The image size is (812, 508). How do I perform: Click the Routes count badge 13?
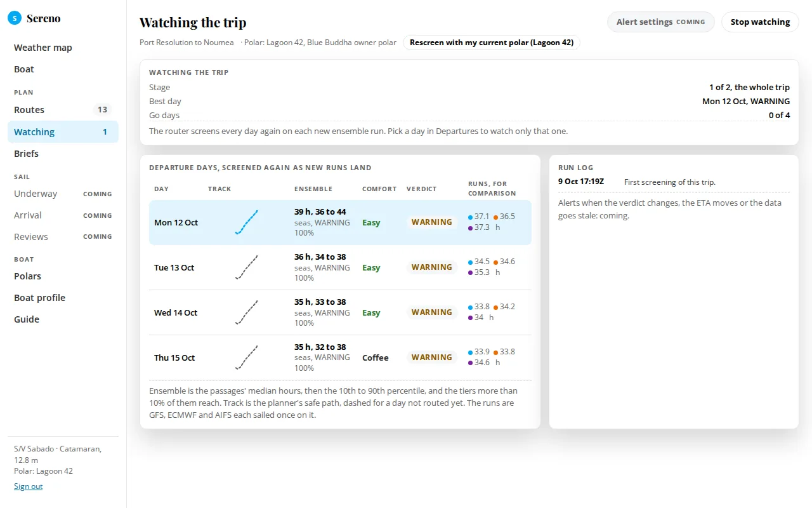[x=102, y=110]
